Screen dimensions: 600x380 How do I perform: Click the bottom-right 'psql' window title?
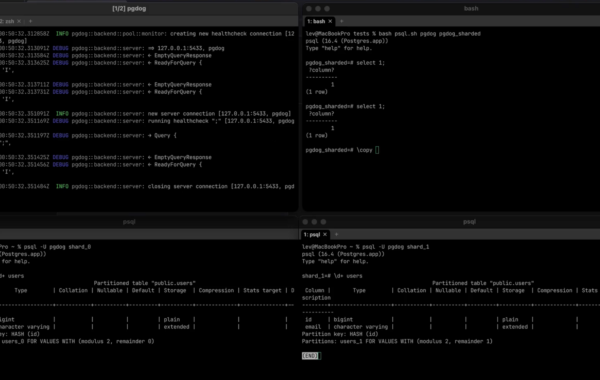tap(469, 222)
